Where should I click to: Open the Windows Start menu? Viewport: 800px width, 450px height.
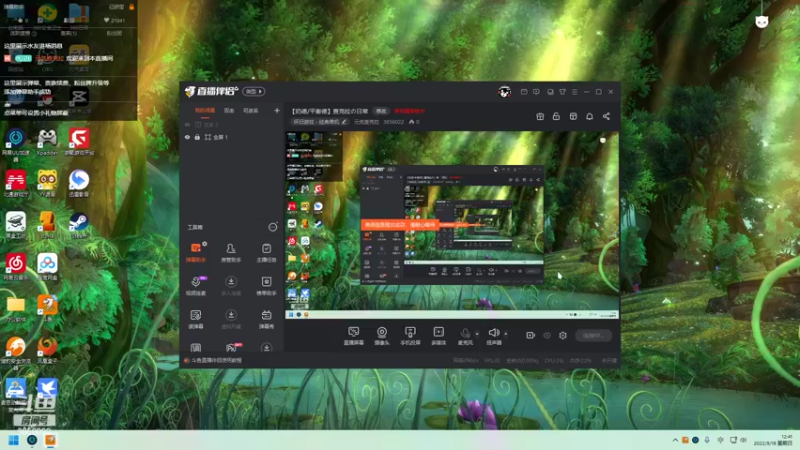14,440
